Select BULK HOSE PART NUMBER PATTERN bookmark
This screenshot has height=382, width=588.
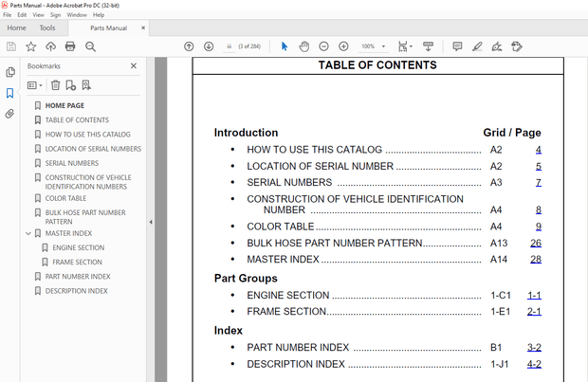85,217
